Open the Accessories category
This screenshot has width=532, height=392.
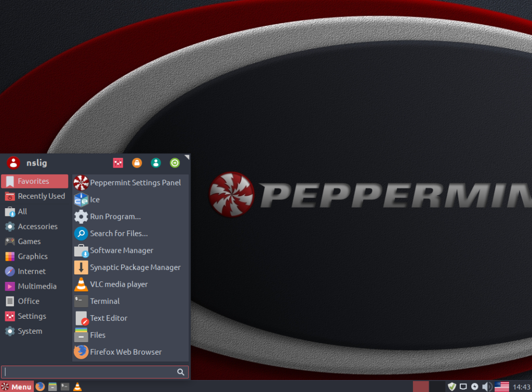pos(35,226)
